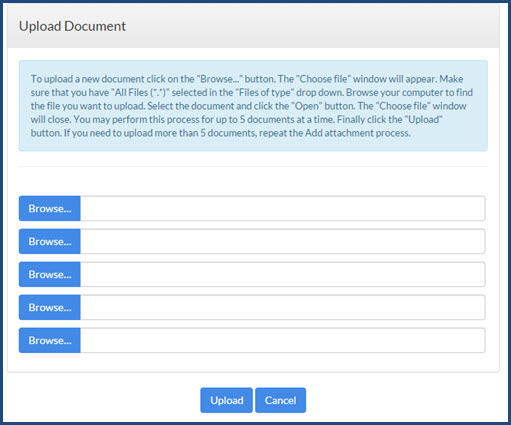Click the Upload Document heading text

(x=72, y=26)
